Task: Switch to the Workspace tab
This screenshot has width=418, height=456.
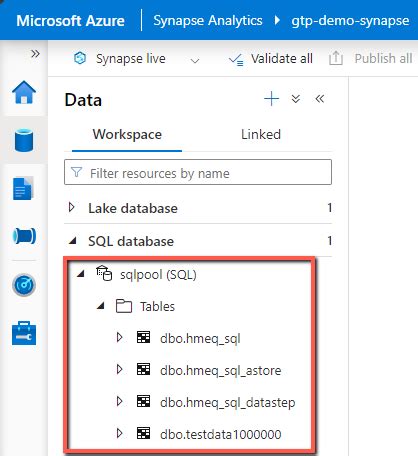Action: click(127, 135)
